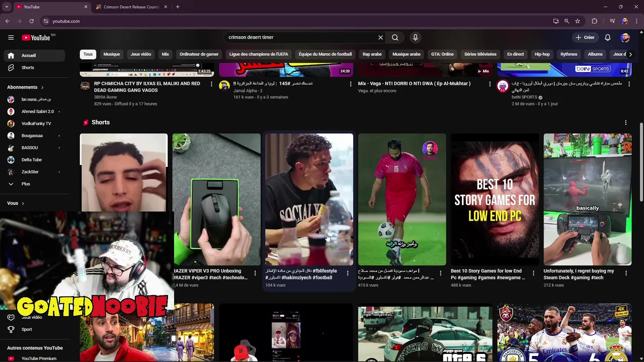Open the Delta Tube channel

click(x=34, y=159)
